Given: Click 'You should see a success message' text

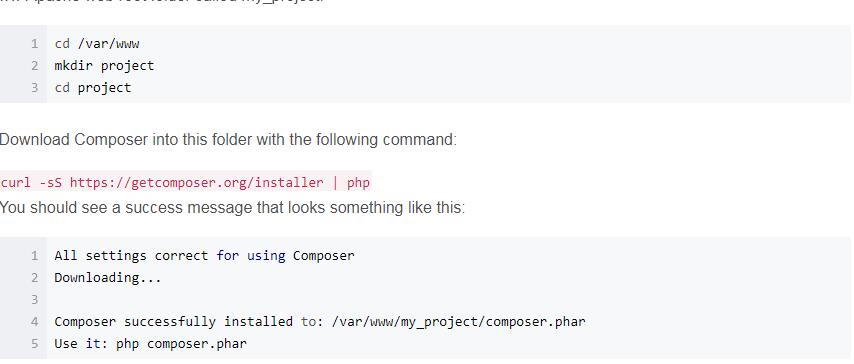Looking at the screenshot, I should 232,208.
